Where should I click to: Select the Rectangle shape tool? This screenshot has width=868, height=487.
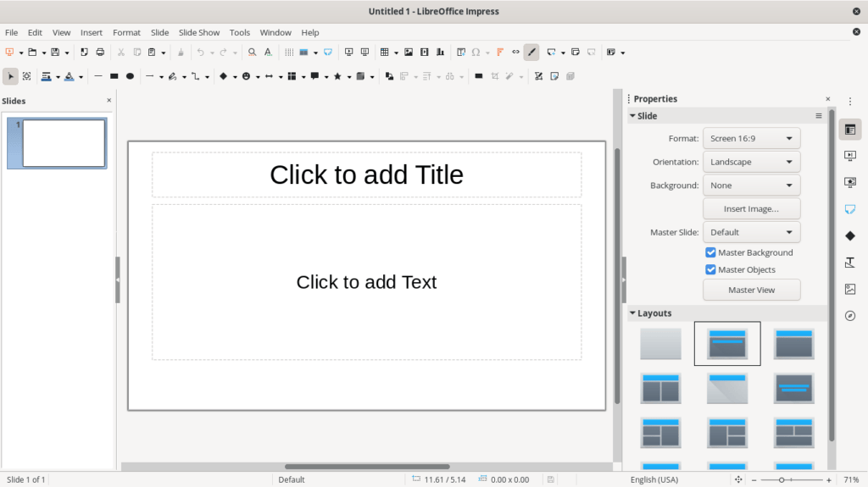pos(114,76)
